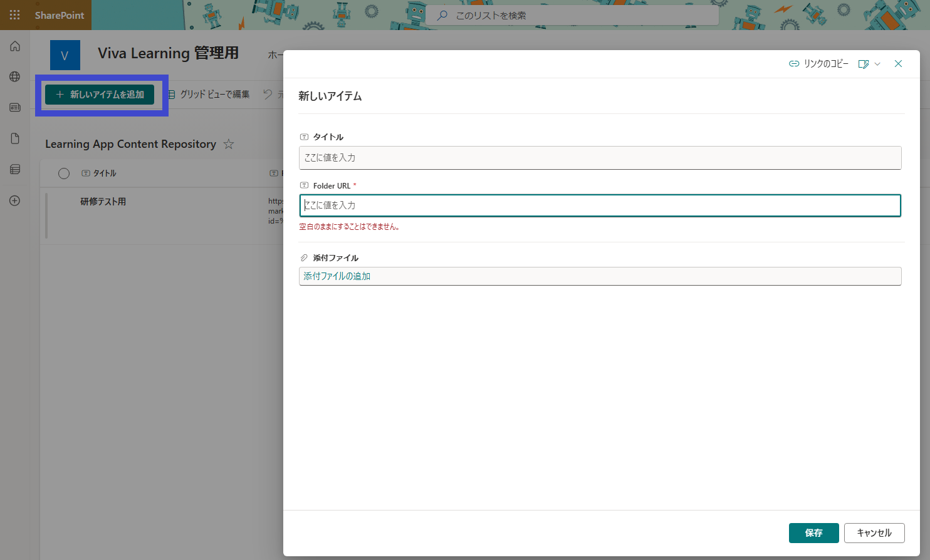Viewport: 930px width, 560px height.
Task: Open edit form dropdown chevron
Action: click(x=877, y=64)
